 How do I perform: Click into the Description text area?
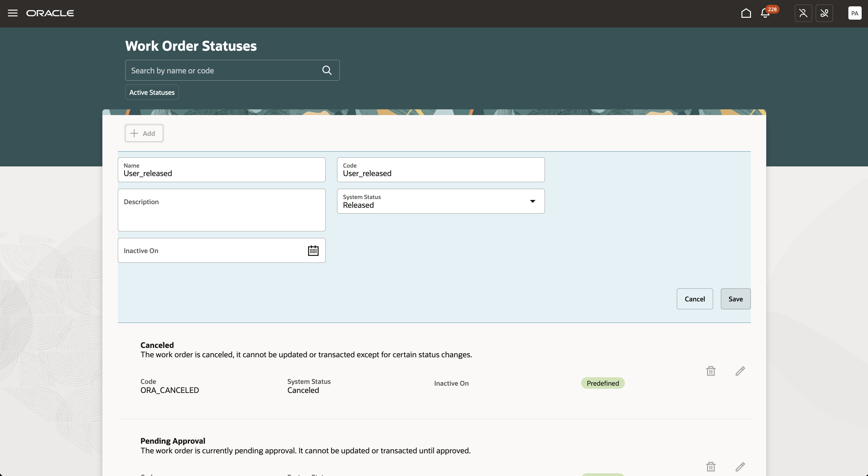point(221,210)
